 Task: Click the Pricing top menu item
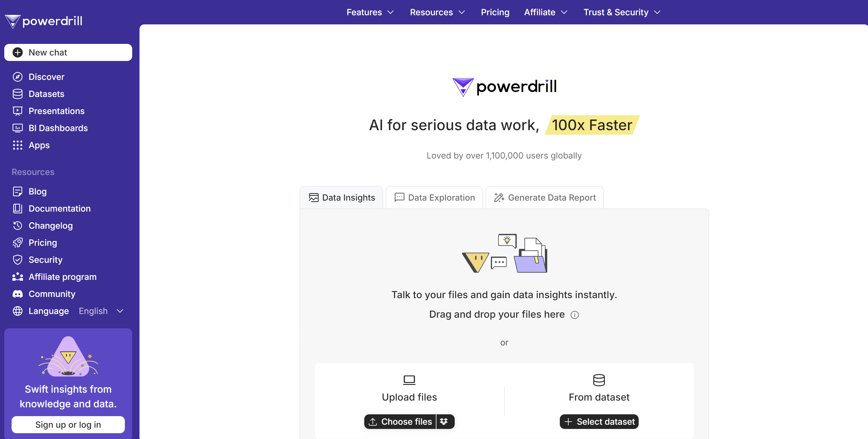495,12
